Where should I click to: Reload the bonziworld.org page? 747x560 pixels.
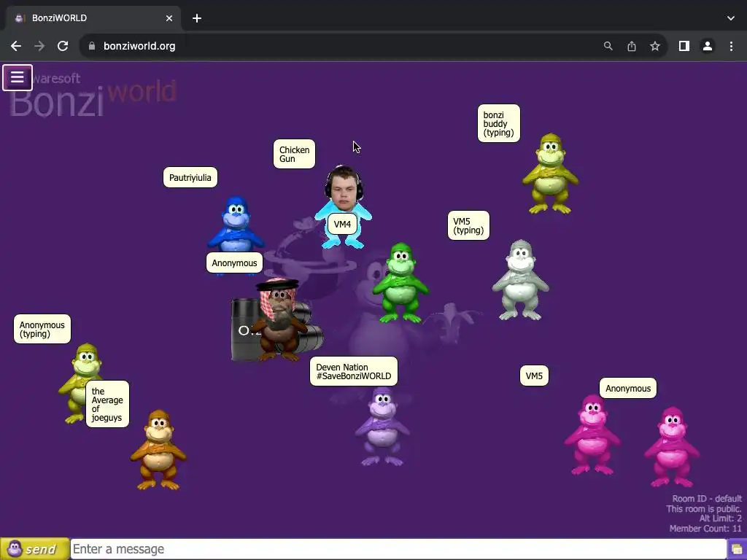click(63, 46)
